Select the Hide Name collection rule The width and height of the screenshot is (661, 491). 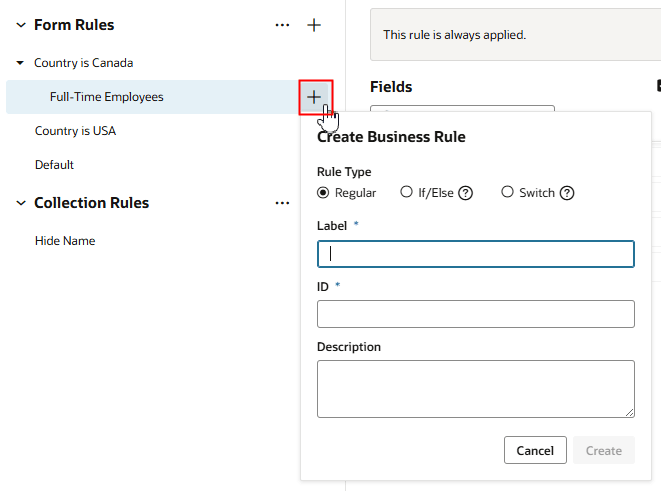(65, 241)
